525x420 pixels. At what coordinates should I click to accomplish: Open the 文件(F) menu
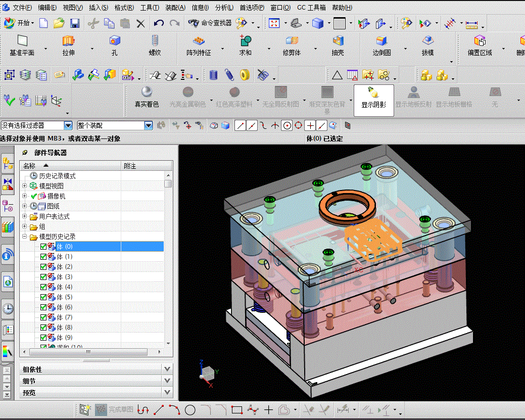tap(22, 8)
